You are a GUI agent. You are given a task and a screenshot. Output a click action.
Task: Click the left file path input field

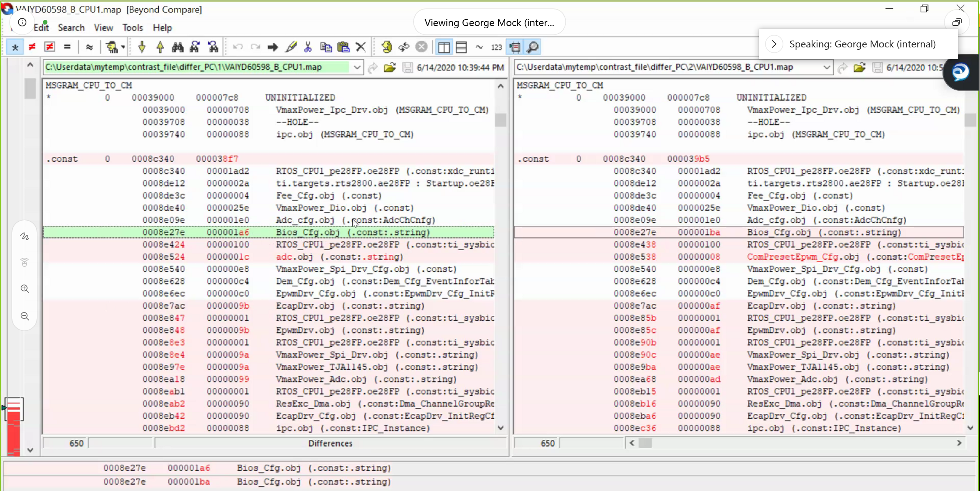[x=197, y=67]
